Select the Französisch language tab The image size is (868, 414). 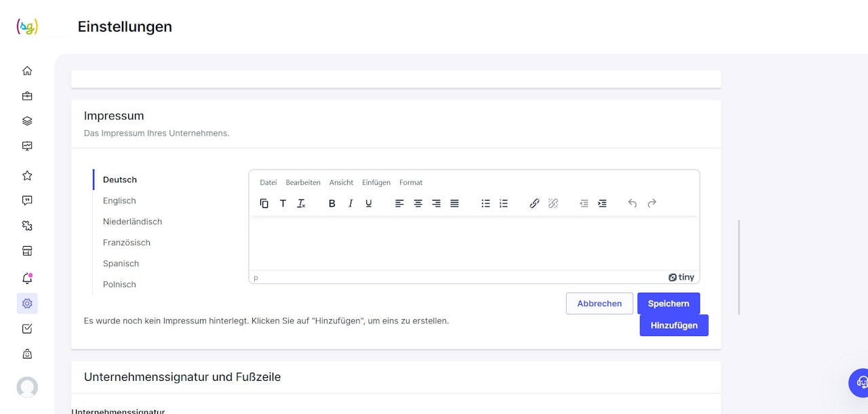tap(127, 243)
